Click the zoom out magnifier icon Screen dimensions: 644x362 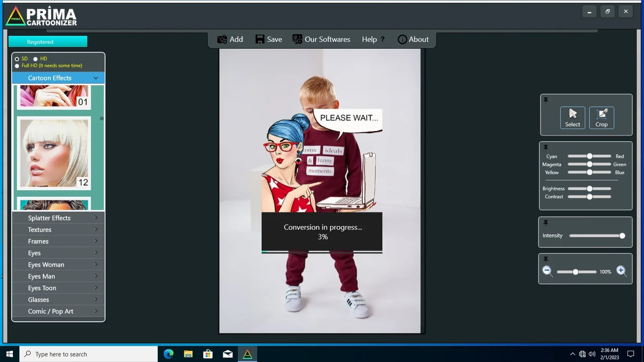pyautogui.click(x=547, y=271)
